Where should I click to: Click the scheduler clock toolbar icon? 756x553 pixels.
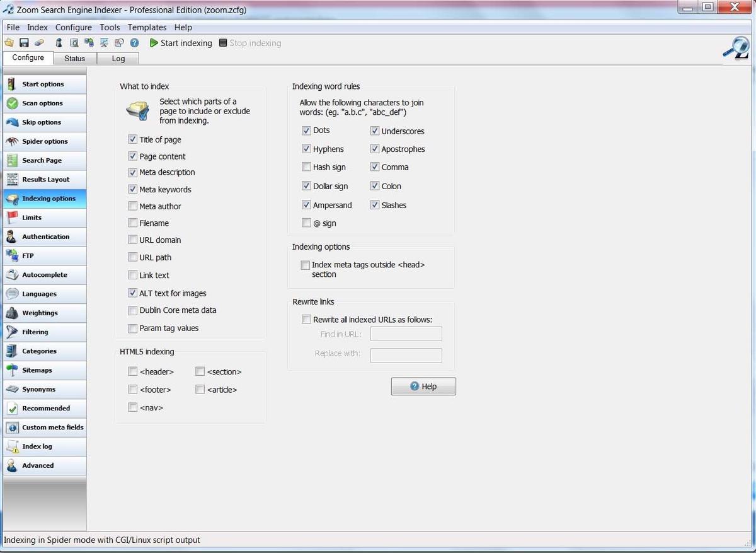(119, 43)
